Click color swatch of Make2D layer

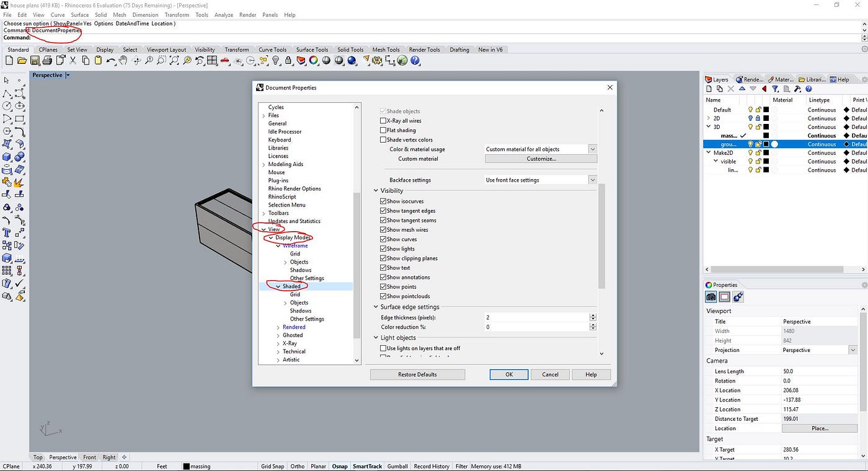click(x=766, y=153)
